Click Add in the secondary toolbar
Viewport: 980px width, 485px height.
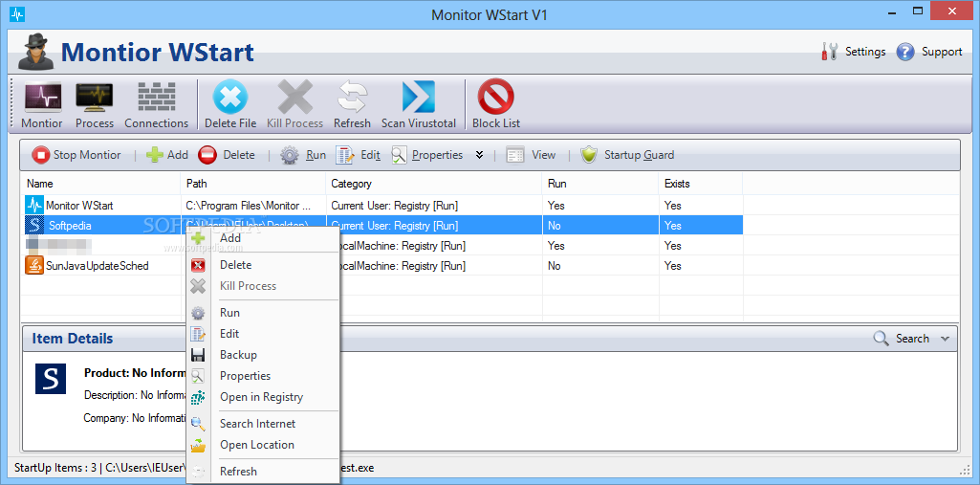coord(167,155)
